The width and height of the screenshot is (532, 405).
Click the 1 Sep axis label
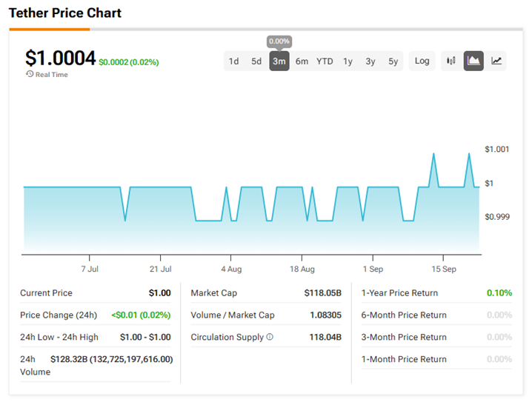coord(373,269)
